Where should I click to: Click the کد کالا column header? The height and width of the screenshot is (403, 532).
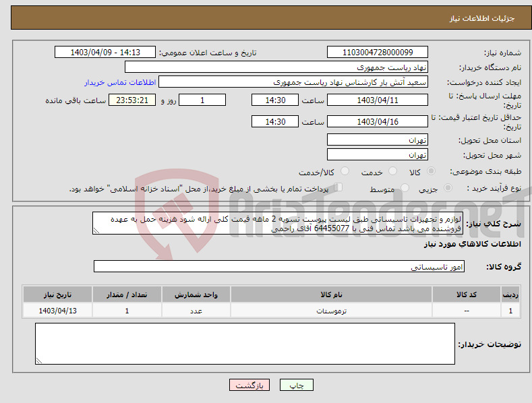(x=467, y=294)
